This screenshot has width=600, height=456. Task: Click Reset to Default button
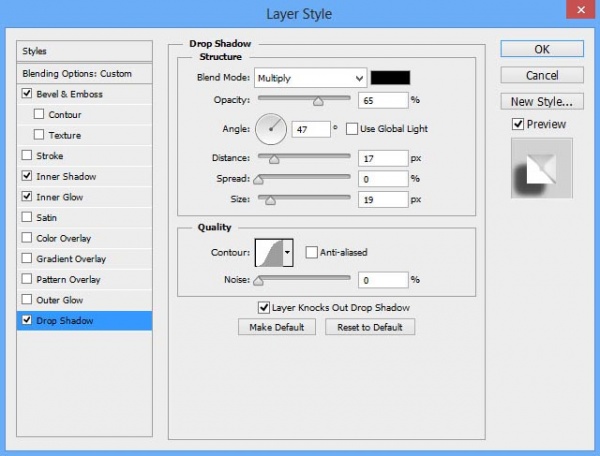(x=370, y=327)
